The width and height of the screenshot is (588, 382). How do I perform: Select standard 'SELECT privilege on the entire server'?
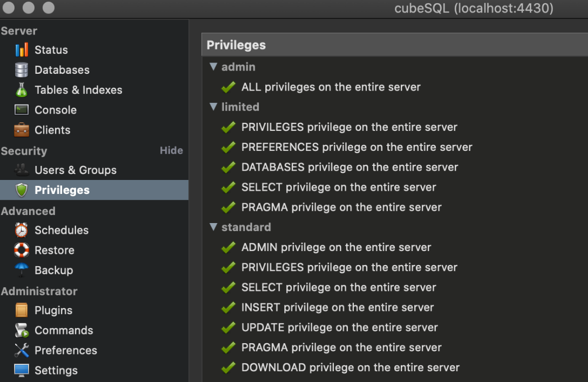click(339, 287)
